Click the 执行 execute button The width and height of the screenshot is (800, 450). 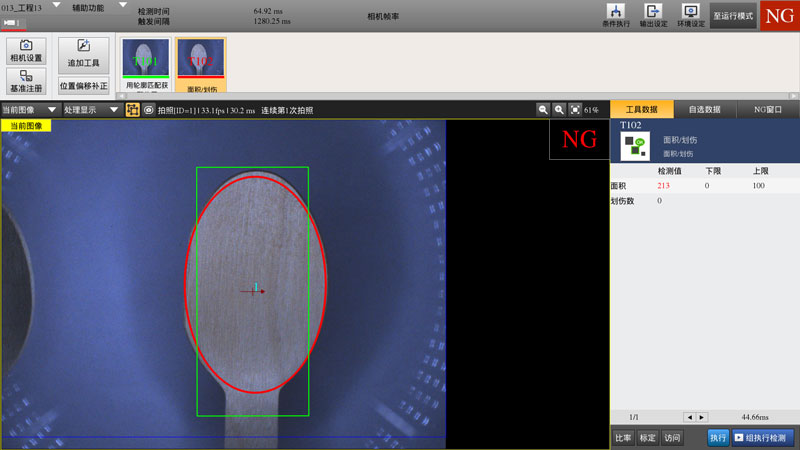[718, 438]
